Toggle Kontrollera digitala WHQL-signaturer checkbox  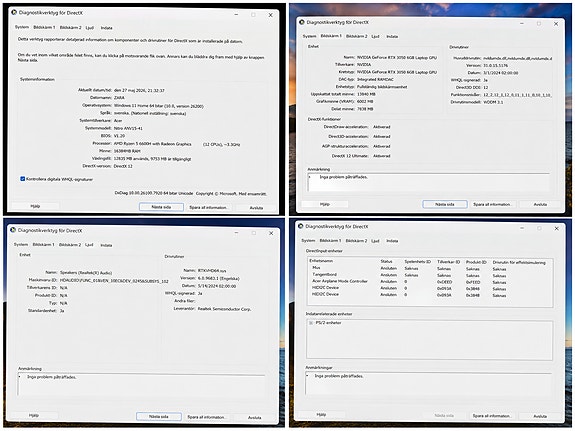(23, 179)
